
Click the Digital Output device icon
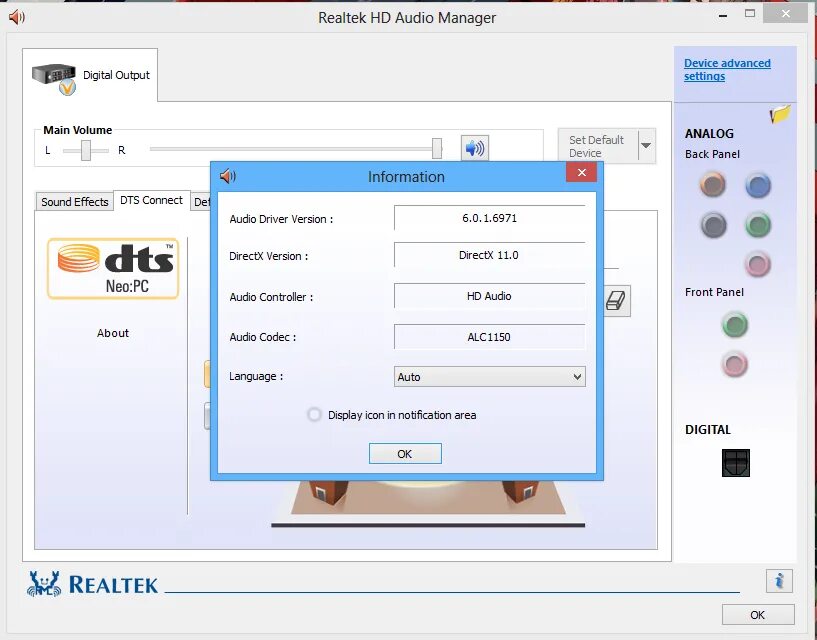click(x=54, y=78)
